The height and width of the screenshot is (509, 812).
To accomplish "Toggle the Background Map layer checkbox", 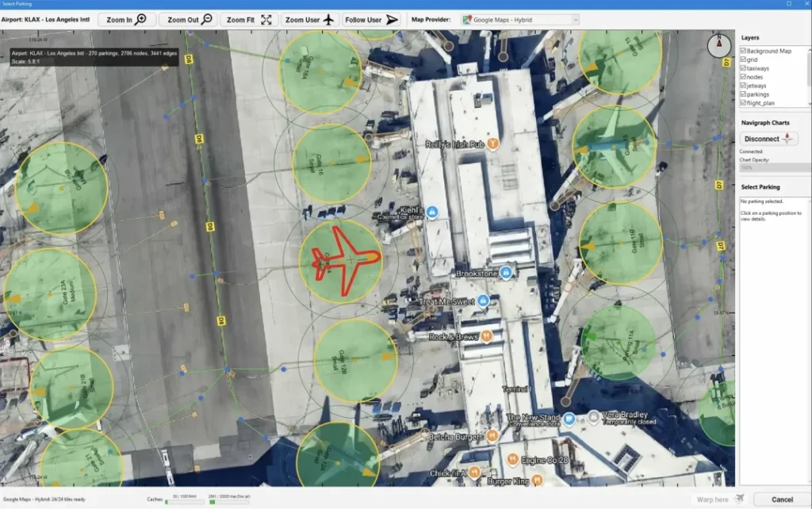I will (742, 51).
